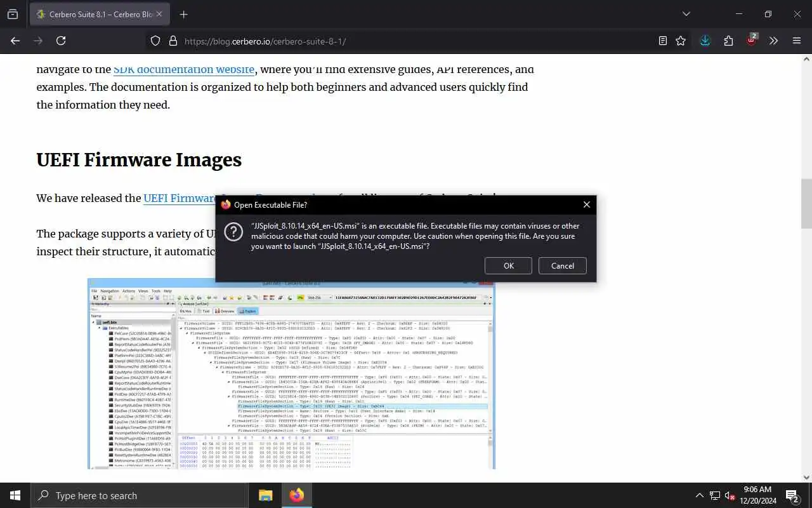Open a new browser tab
812x508 pixels.
183,14
